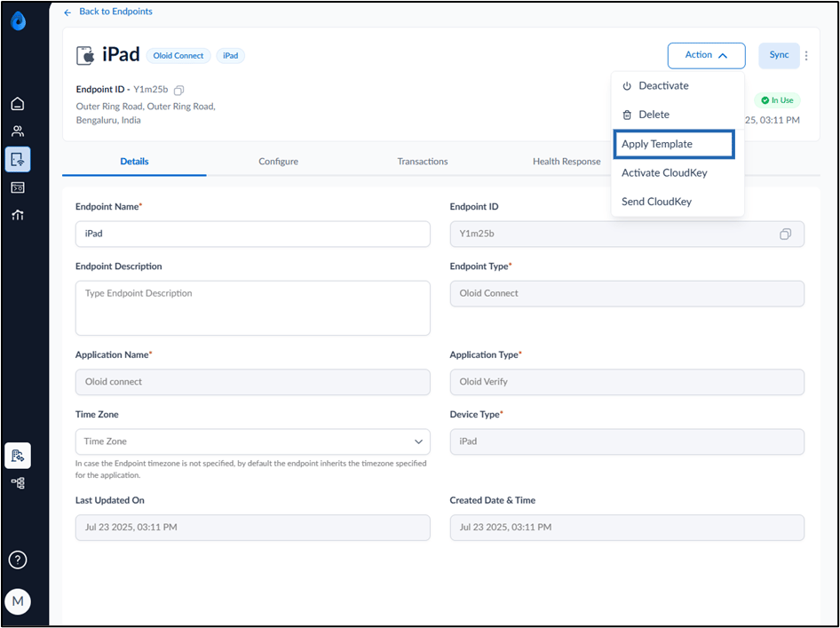Click the Created Date & Time field
The image size is (840, 628).
pyautogui.click(x=627, y=528)
